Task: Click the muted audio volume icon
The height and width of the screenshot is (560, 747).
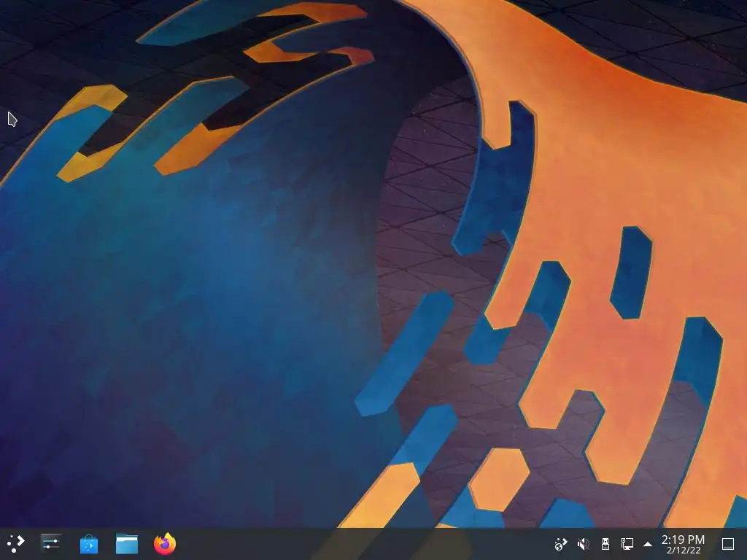Action: click(x=583, y=544)
